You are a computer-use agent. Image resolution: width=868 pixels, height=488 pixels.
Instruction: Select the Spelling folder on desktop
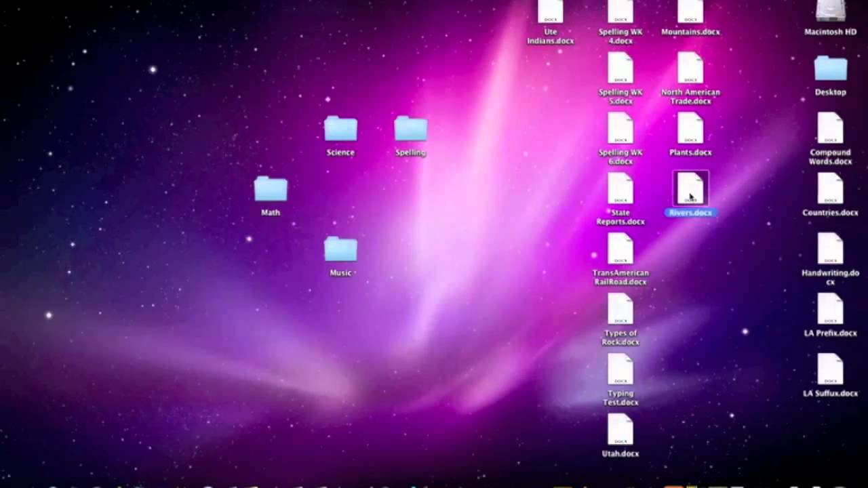pos(410,129)
